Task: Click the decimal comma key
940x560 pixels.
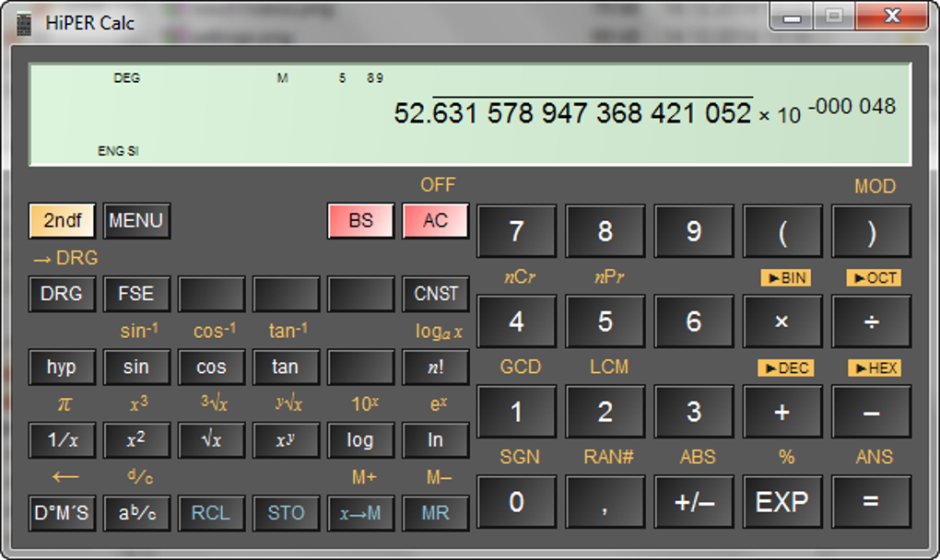Action: [x=605, y=502]
